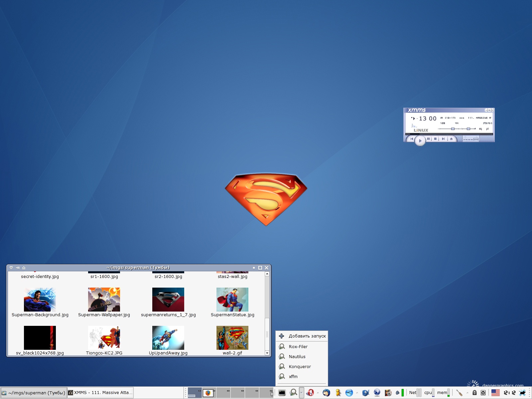Open Thunderbird mail from the panel
This screenshot has height=399, width=532.
(x=327, y=393)
